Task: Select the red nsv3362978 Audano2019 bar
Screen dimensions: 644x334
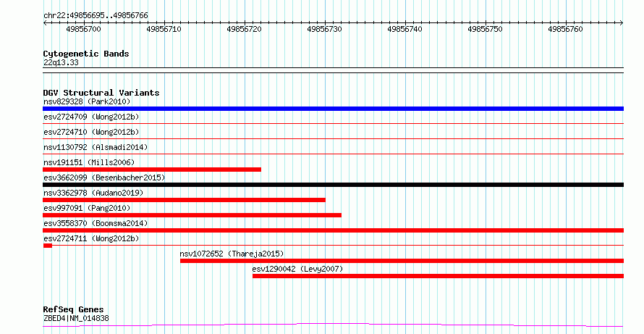Action: tap(184, 200)
